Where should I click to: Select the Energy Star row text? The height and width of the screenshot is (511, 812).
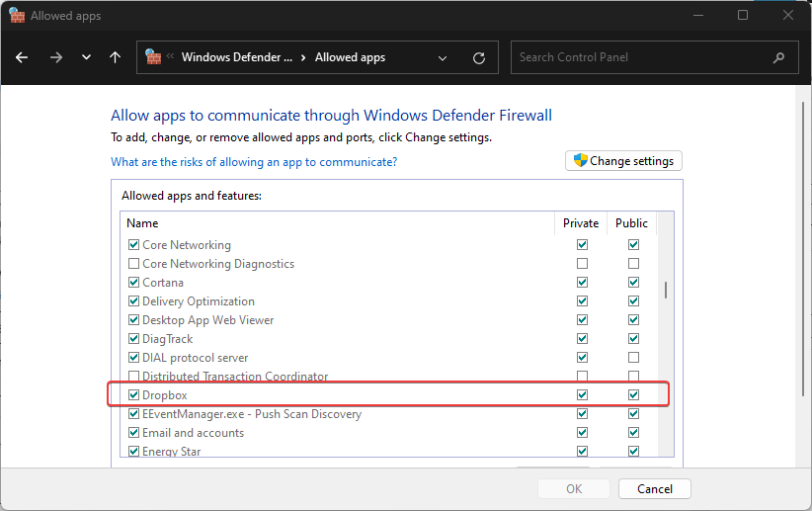[x=172, y=452]
